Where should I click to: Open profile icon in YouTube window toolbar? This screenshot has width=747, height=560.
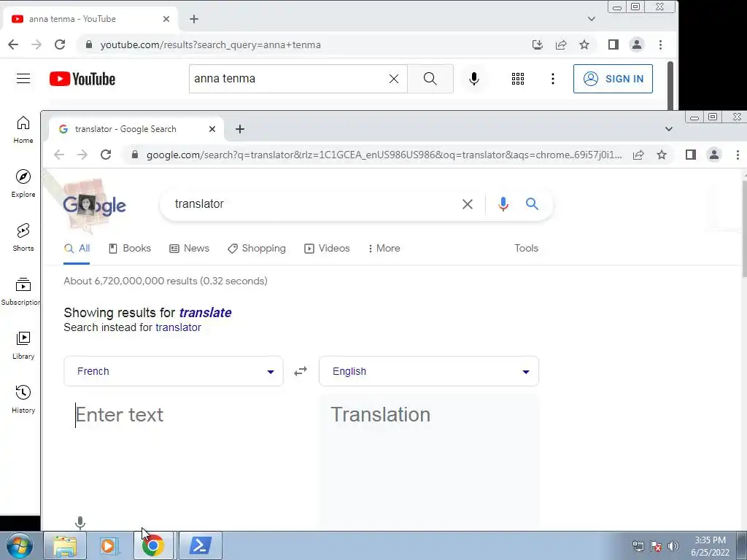[x=636, y=44]
